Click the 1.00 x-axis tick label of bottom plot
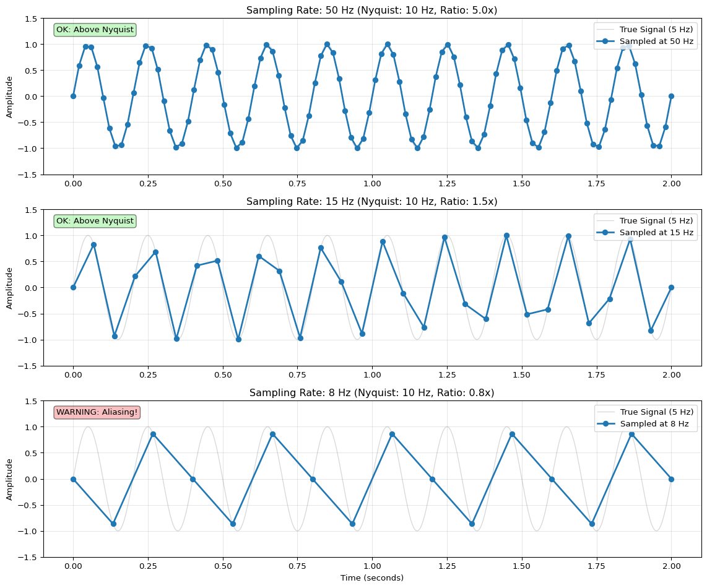Image resolution: width=707 pixels, height=588 pixels. pyautogui.click(x=372, y=565)
